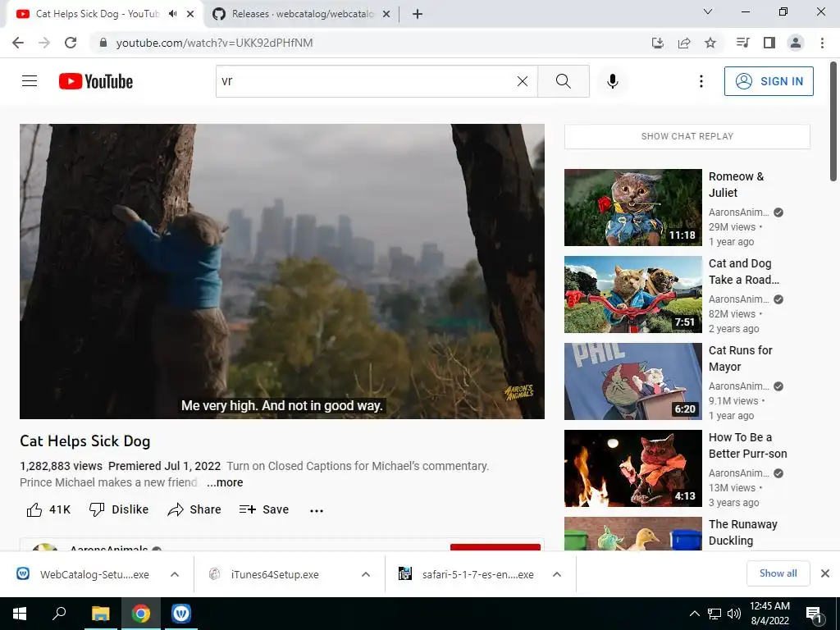
Task: Share the video
Action: pyautogui.click(x=194, y=509)
